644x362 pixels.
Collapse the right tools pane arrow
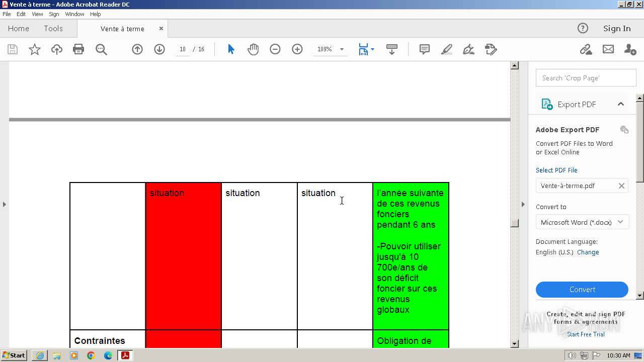(523, 204)
